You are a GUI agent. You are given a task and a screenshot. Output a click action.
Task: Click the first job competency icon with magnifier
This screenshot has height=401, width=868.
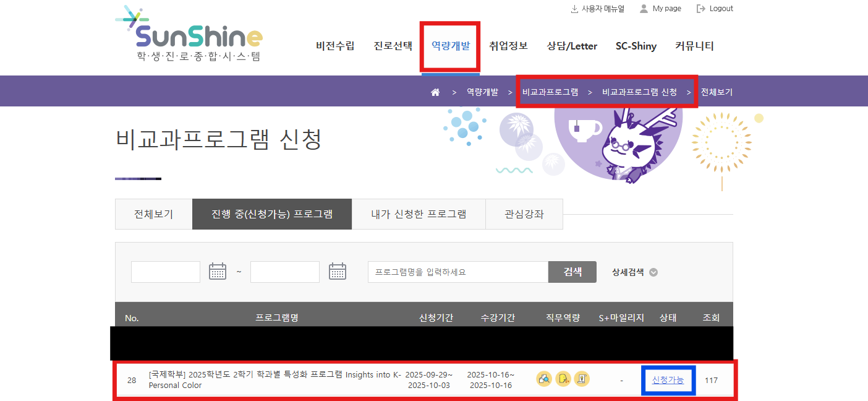(x=544, y=379)
